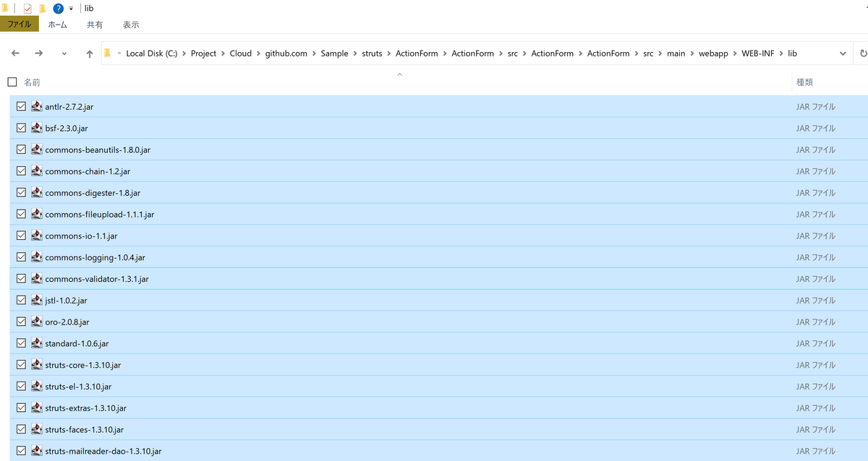Click the jar icon of commons-logging-1.0.4.jar
This screenshot has height=461, width=868.
tap(36, 257)
